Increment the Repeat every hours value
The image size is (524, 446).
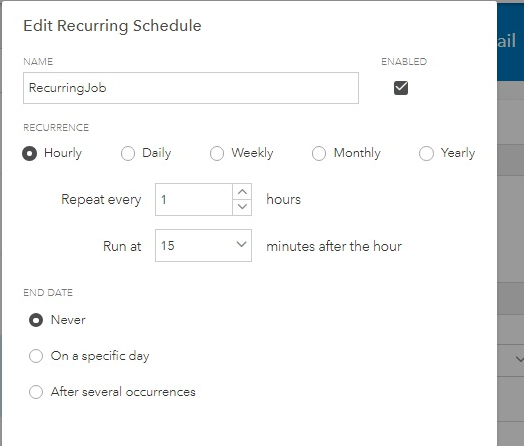point(242,192)
